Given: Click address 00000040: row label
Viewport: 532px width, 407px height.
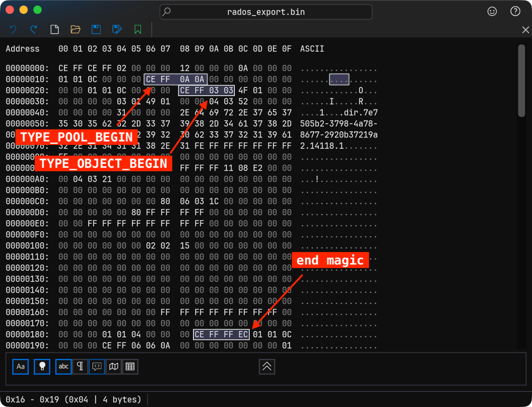Looking at the screenshot, I should [x=27, y=113].
